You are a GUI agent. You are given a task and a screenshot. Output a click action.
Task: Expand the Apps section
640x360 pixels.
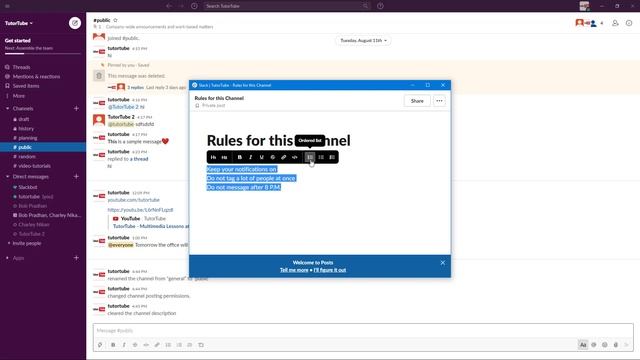[7, 258]
